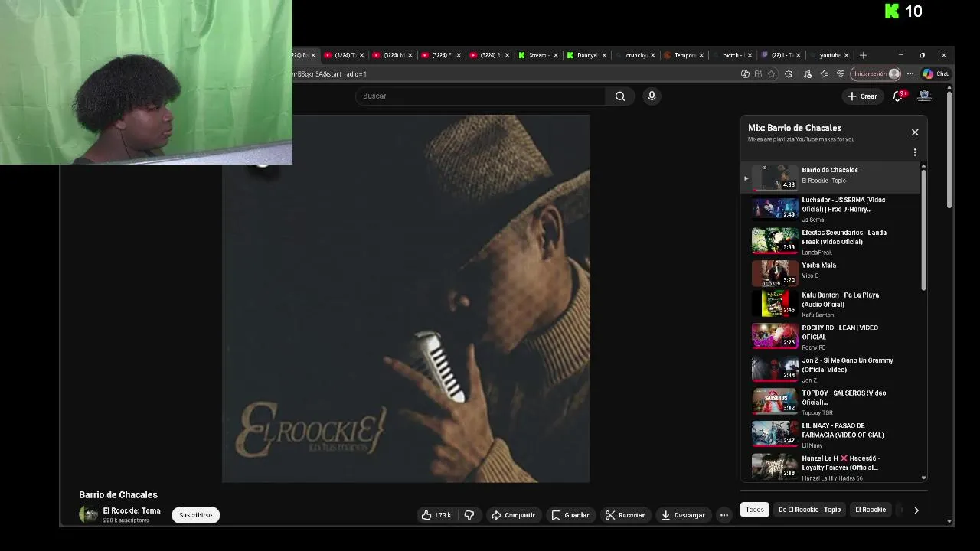Image resolution: width=980 pixels, height=551 pixels.
Task: Click the mix playlist scrollbar thumb
Action: pyautogui.click(x=923, y=230)
